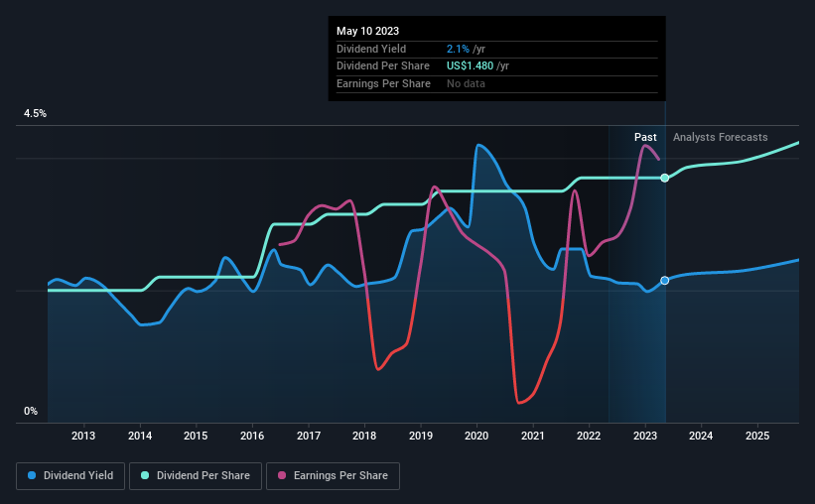Toggle the Dividend Per Share legend button

coord(196,476)
